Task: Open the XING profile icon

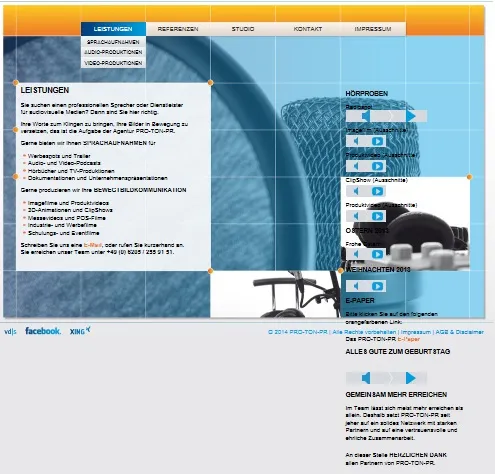Action: point(80,331)
